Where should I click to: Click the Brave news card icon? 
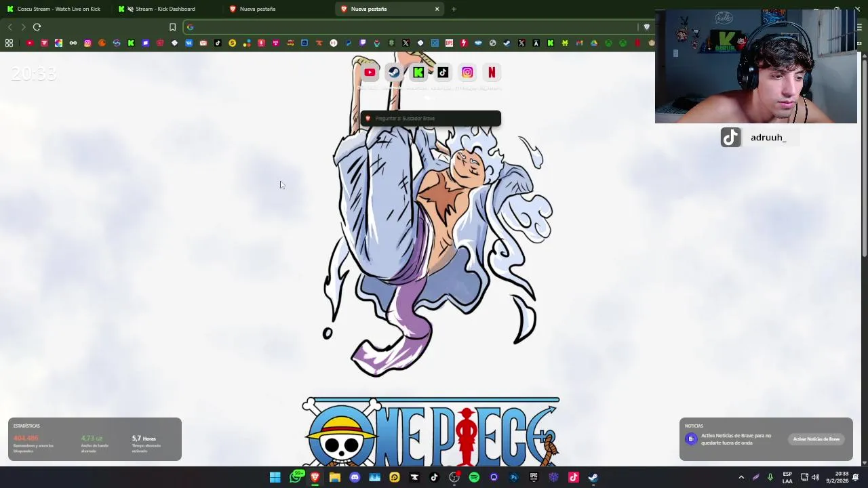pos(691,439)
